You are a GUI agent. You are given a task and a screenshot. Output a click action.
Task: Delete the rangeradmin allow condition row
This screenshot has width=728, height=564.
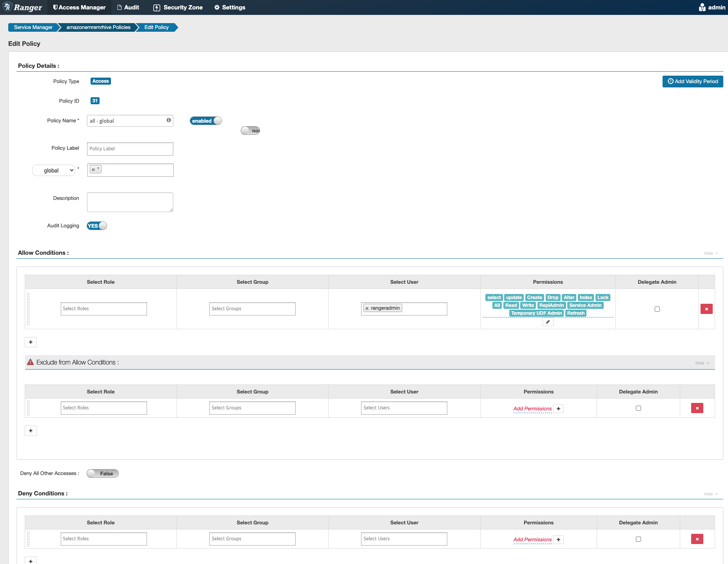tap(706, 309)
